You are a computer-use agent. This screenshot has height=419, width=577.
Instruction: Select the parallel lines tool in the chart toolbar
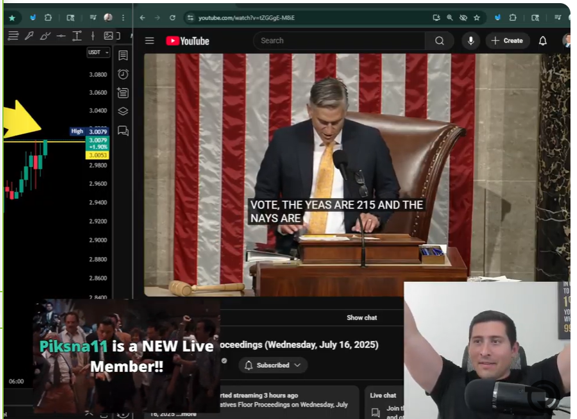click(13, 36)
